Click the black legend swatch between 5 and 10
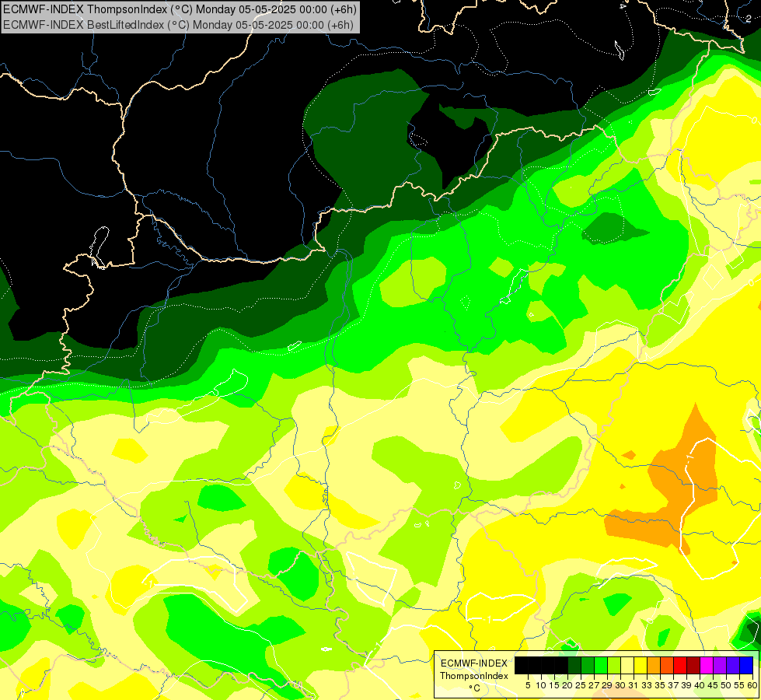Image resolution: width=761 pixels, height=700 pixels. click(534, 665)
